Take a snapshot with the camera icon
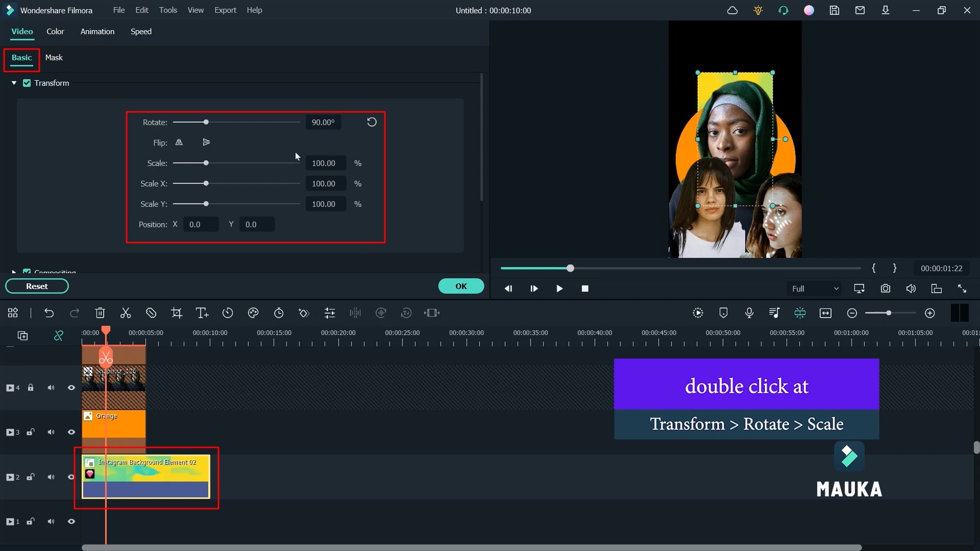 tap(886, 289)
